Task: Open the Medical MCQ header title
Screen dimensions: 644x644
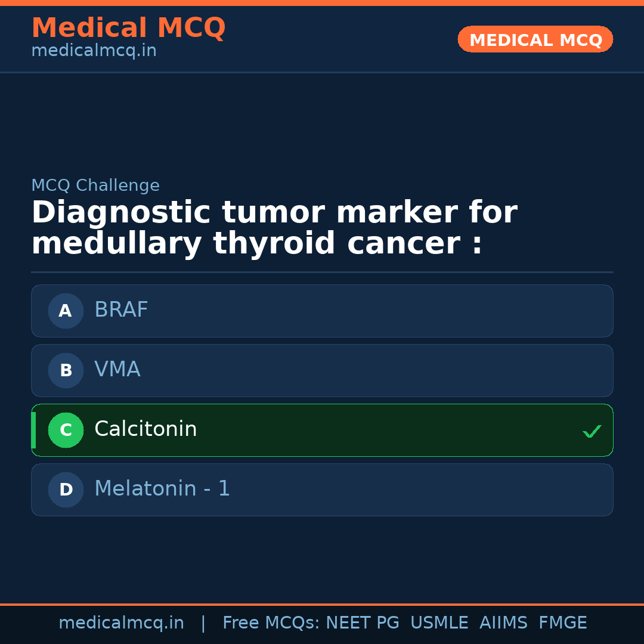Action: [128, 28]
